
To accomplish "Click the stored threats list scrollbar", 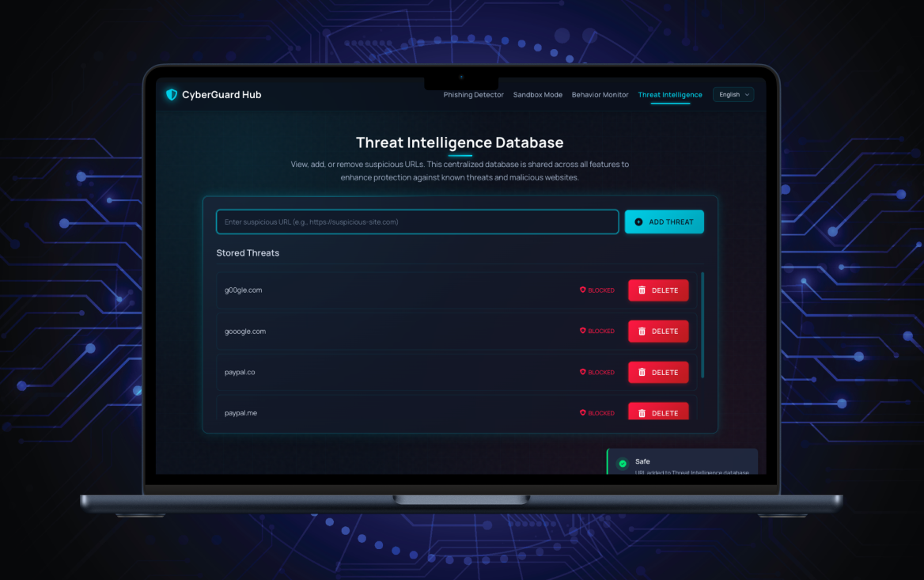I will coord(702,324).
